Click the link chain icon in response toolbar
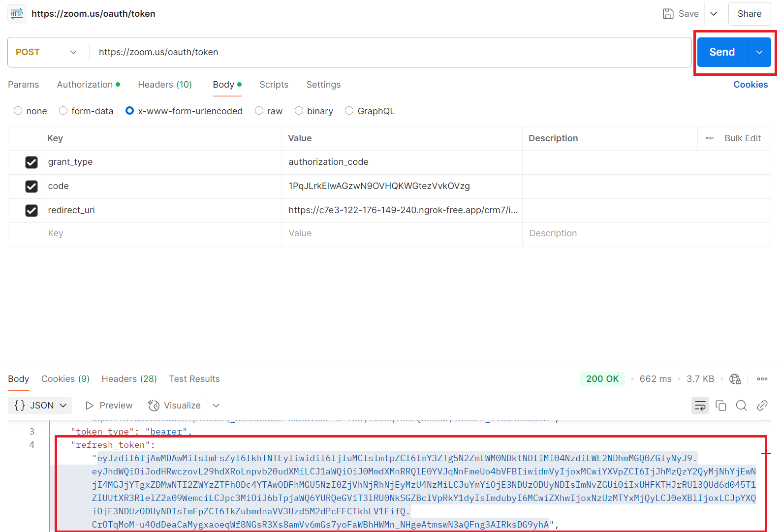The width and height of the screenshot is (780, 532). tap(762, 406)
